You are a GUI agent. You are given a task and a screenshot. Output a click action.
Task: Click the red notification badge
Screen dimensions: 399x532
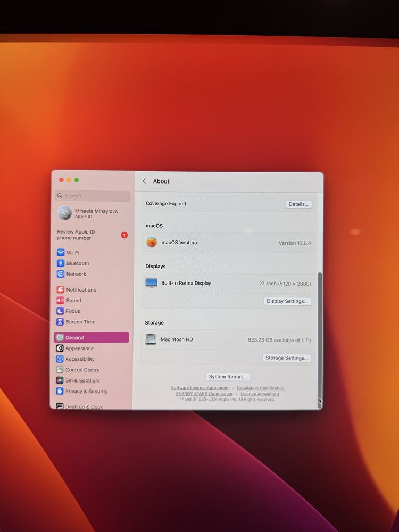124,235
